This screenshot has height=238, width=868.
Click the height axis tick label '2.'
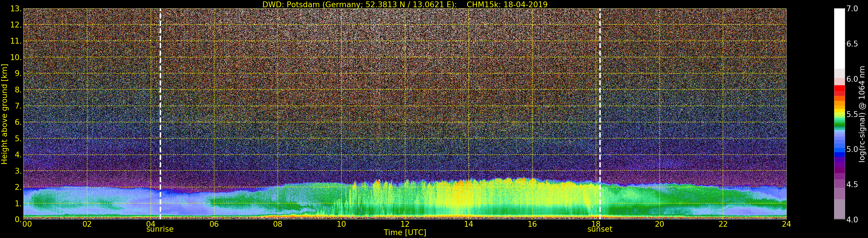[18, 187]
